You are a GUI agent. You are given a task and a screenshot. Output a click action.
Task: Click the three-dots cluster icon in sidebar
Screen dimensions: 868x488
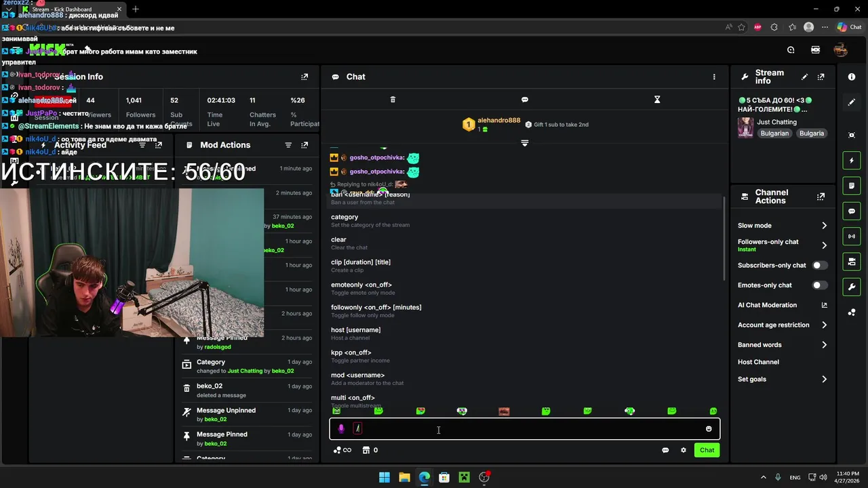tap(852, 312)
